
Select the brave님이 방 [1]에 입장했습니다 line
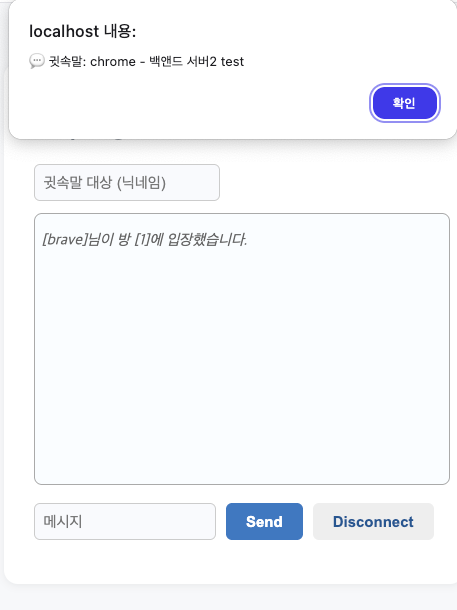click(x=145, y=239)
